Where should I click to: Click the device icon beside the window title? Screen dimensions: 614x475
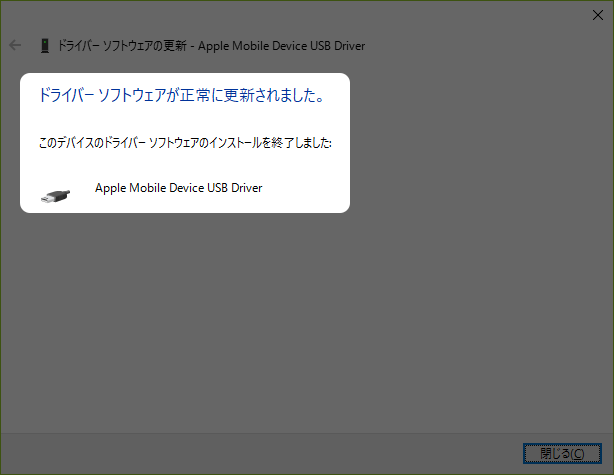coord(45,46)
